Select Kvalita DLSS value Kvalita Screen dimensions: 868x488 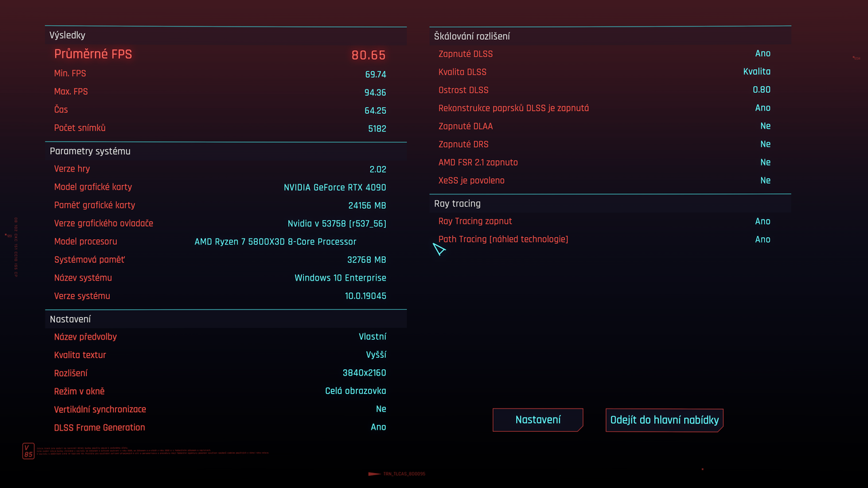[757, 72]
